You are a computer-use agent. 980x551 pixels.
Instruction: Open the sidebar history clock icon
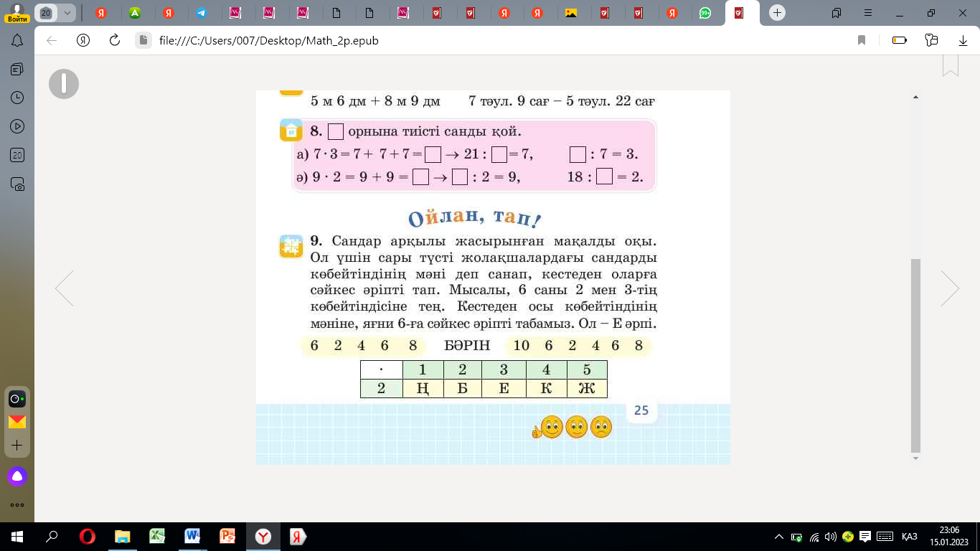[17, 98]
